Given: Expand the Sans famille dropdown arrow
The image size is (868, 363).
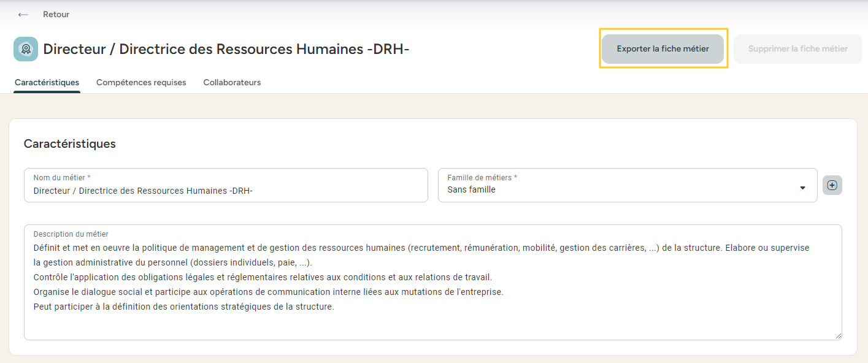Looking at the screenshot, I should click(802, 188).
